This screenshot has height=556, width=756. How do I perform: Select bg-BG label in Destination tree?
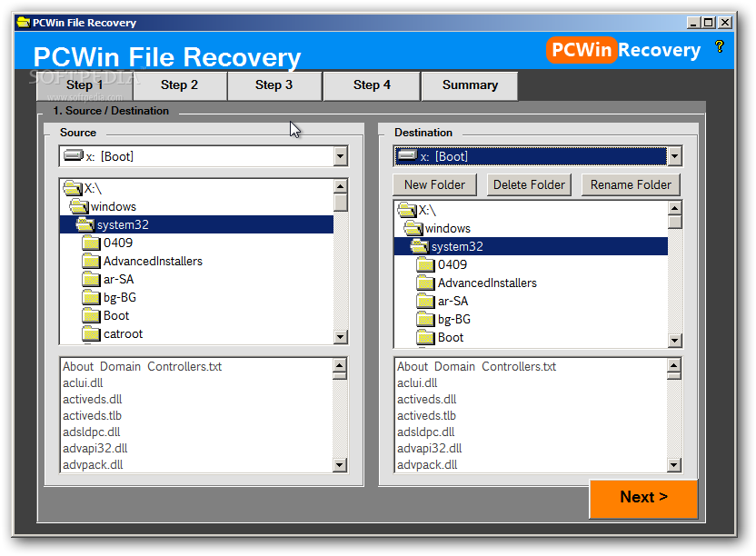coord(454,319)
